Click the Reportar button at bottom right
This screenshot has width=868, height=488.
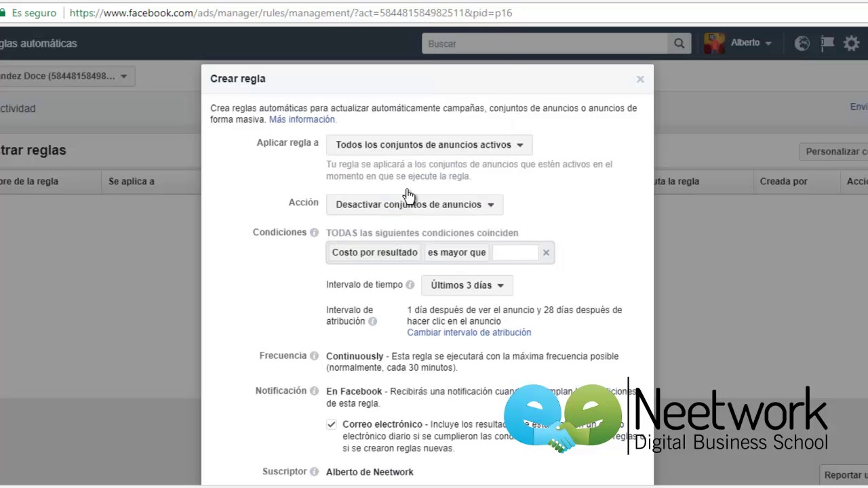(844, 475)
